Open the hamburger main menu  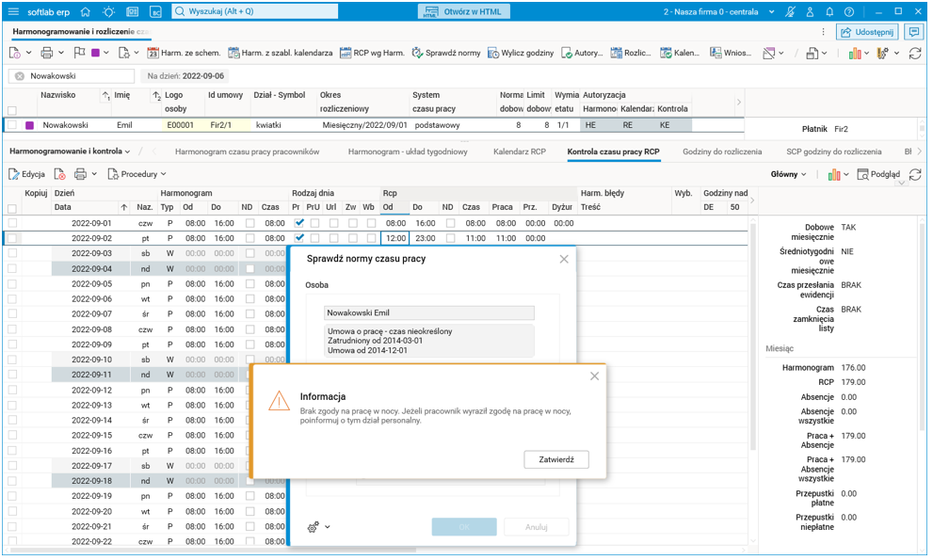14,12
